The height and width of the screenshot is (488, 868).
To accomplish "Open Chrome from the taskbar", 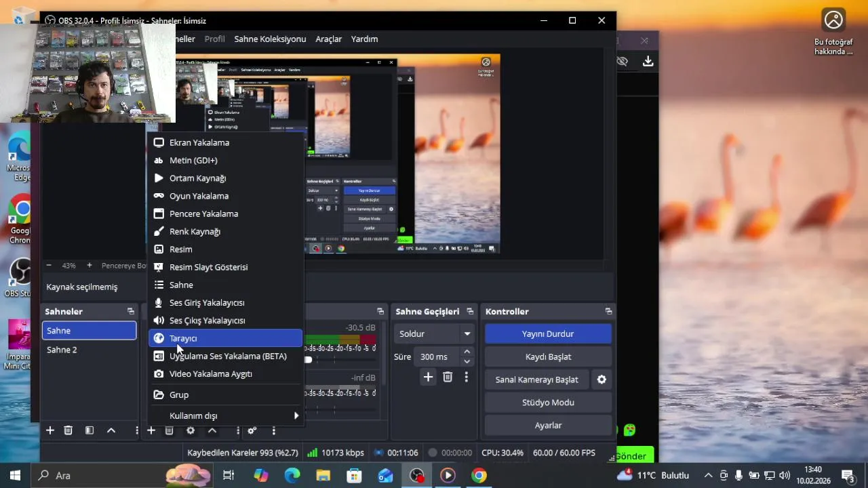I will [479, 475].
